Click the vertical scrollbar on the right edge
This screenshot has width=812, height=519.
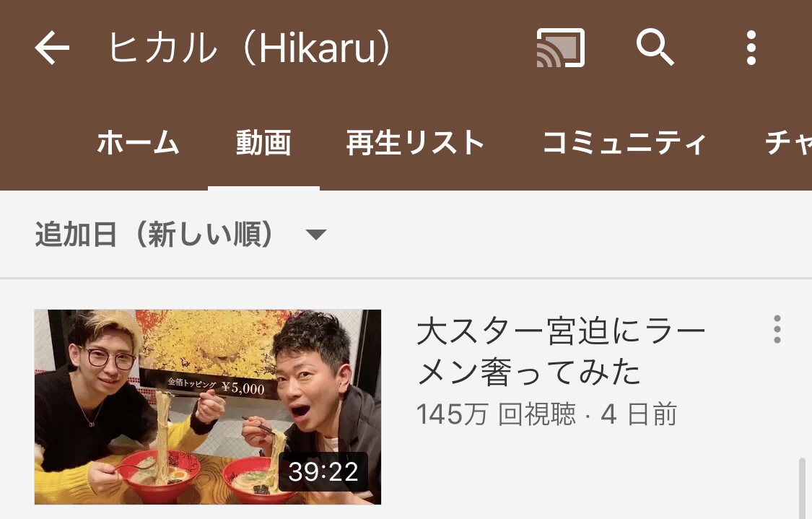coord(802,488)
